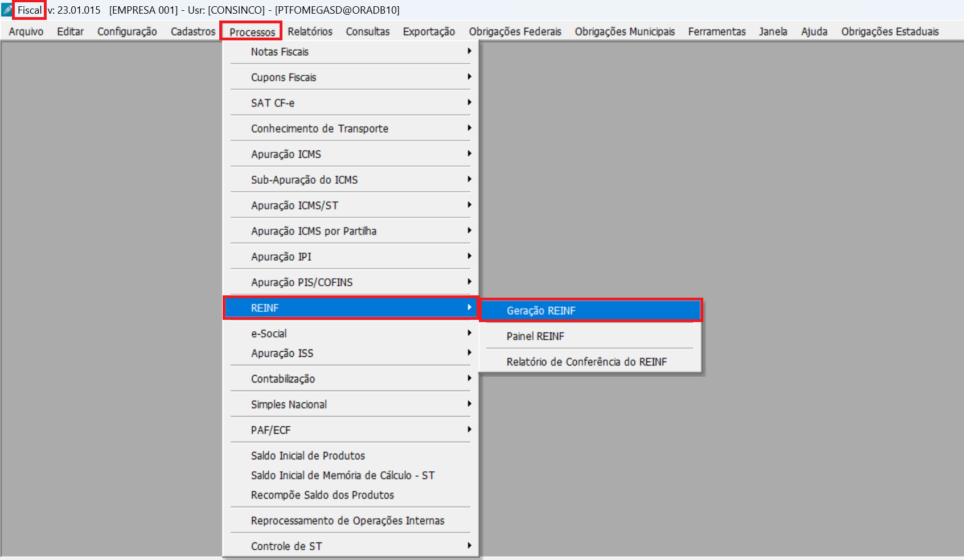This screenshot has width=964, height=560.
Task: Open the Arquivo menu
Action: [x=26, y=31]
